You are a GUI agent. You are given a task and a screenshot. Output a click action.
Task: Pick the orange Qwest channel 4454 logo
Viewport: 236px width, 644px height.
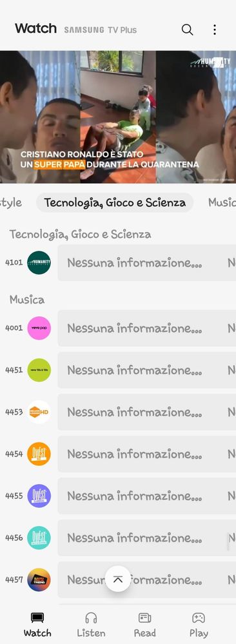pos(39,454)
